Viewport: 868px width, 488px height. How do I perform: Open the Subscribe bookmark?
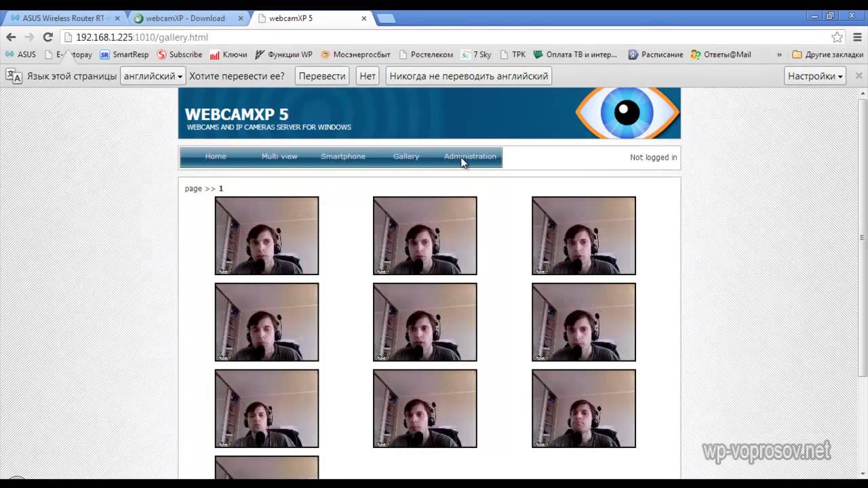tap(180, 54)
